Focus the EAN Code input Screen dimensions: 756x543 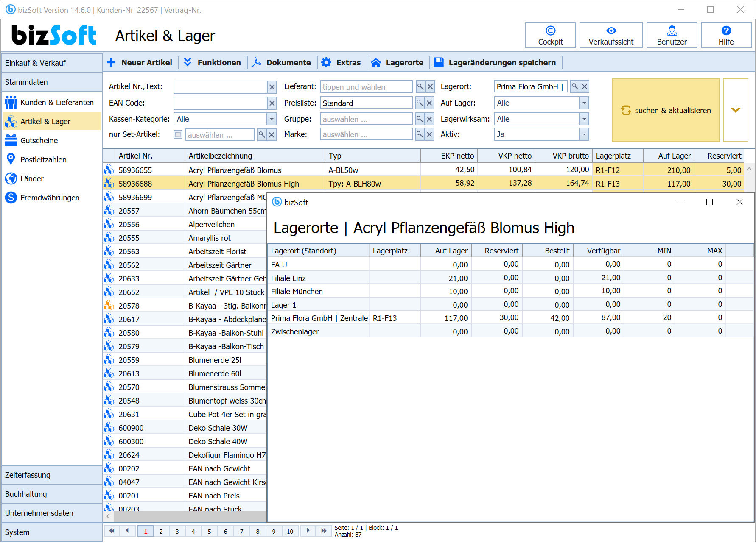click(x=220, y=103)
